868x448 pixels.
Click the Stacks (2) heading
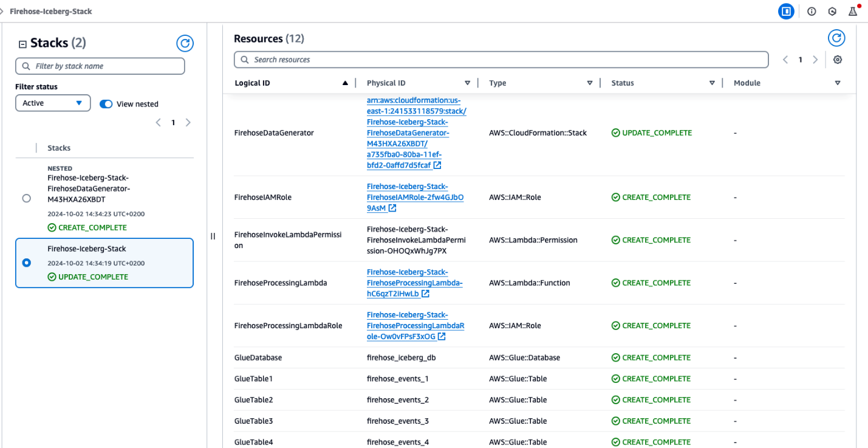(x=58, y=43)
